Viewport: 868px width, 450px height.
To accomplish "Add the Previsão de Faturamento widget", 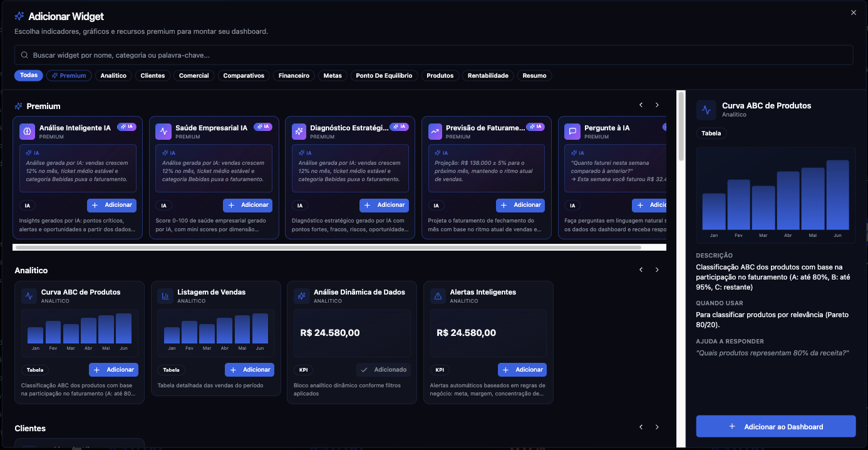I will (x=520, y=205).
